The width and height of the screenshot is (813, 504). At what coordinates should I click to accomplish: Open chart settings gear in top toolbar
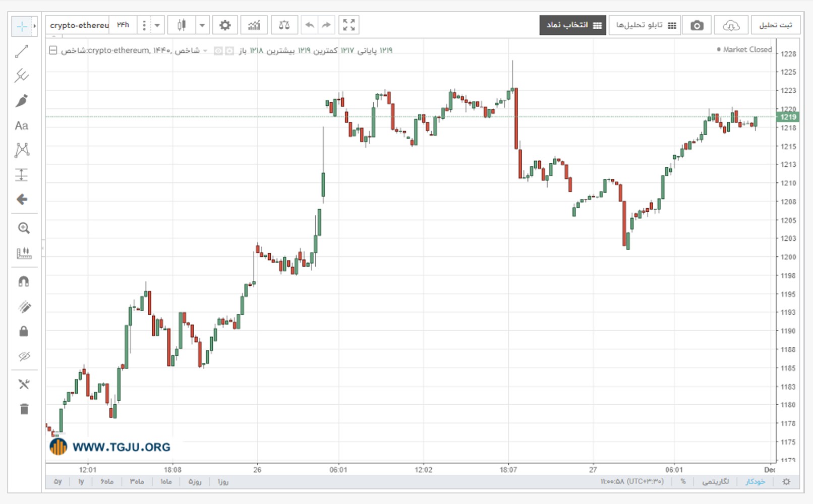(225, 25)
